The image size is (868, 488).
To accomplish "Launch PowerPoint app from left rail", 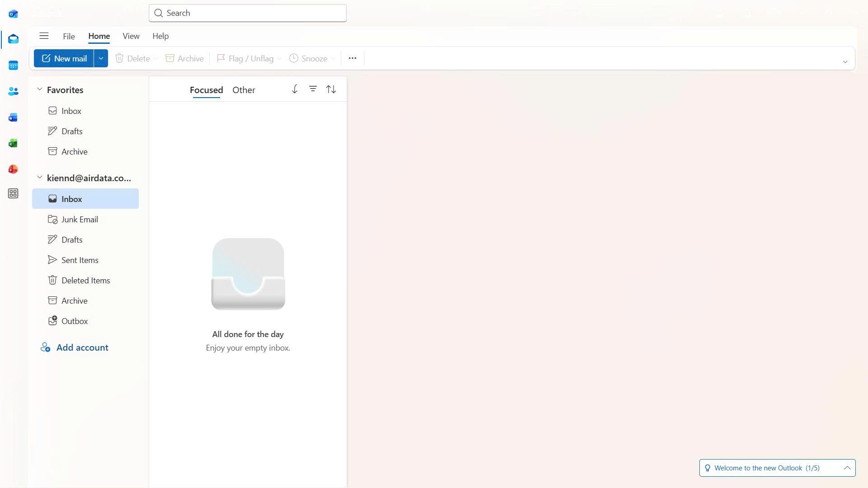I will point(13,169).
